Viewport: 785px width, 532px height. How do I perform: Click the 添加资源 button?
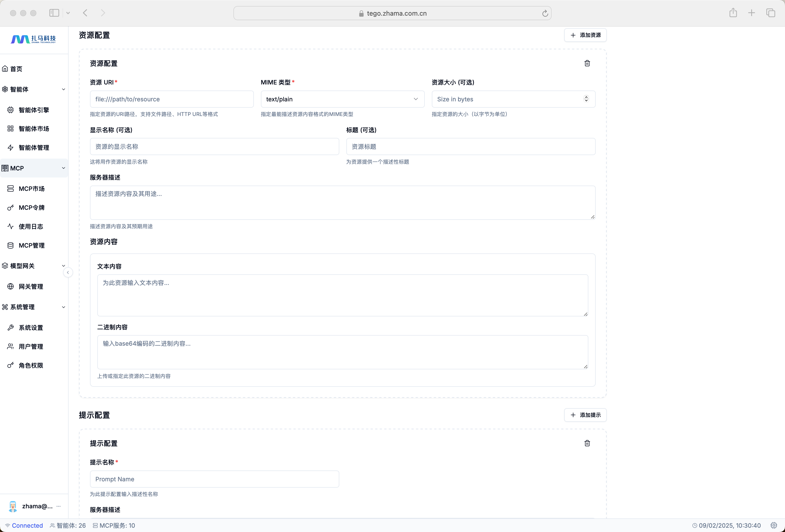tap(585, 35)
